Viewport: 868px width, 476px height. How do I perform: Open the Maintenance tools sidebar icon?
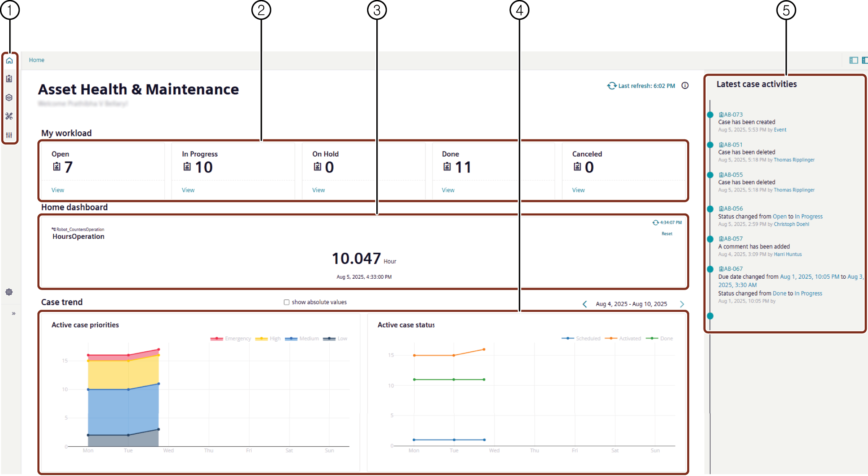(9, 116)
